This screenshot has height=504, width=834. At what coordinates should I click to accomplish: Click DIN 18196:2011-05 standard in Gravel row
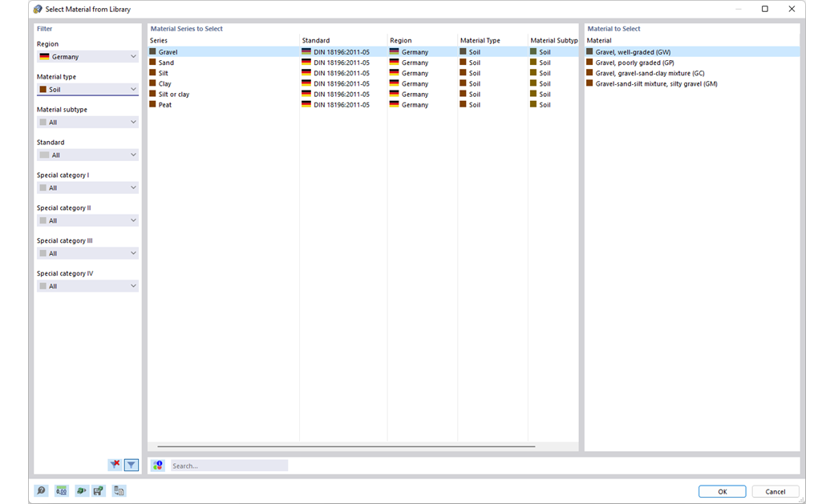[342, 52]
